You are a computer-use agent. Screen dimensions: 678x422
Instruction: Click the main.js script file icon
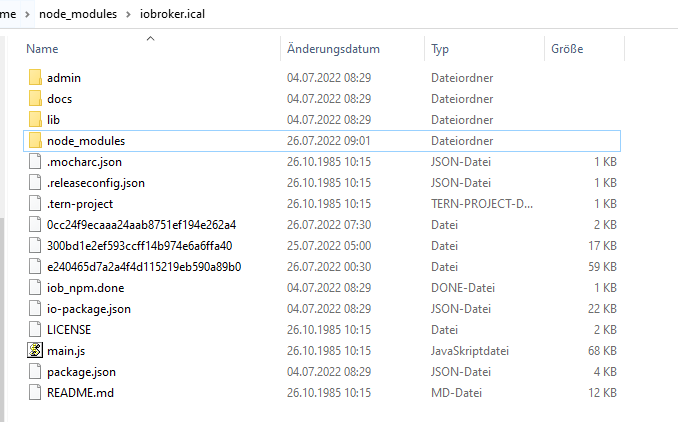click(35, 351)
